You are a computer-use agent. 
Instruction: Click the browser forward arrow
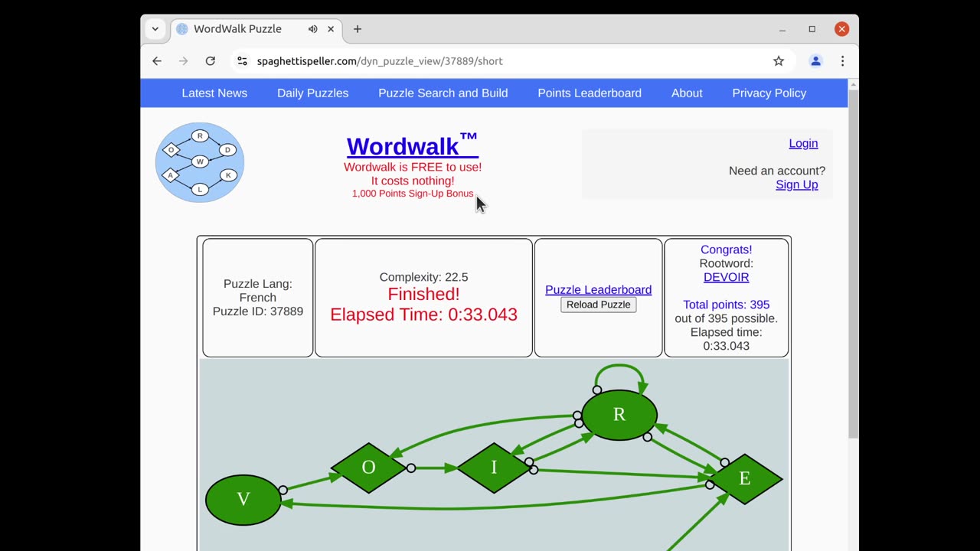tap(183, 61)
